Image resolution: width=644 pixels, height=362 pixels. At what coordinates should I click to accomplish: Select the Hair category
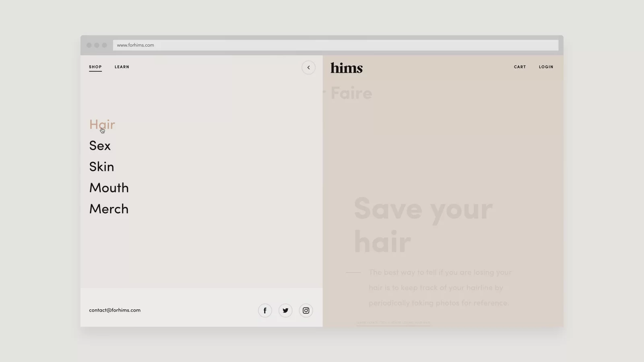[102, 124]
